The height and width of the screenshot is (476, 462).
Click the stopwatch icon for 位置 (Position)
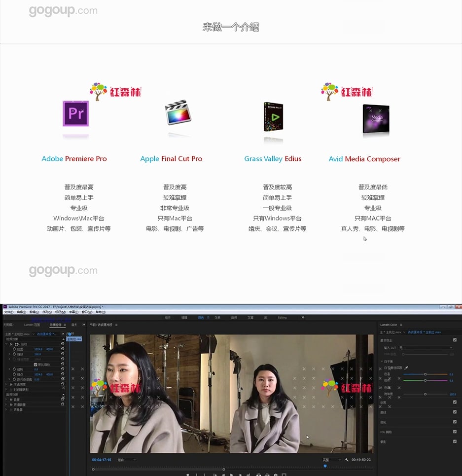coord(14,349)
